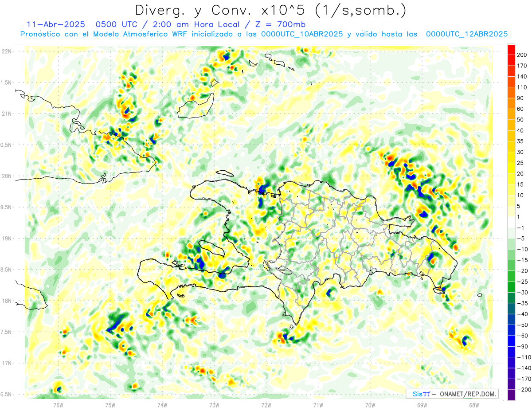Click the color scale value '-40'
The image size is (532, 411).
[524, 314]
